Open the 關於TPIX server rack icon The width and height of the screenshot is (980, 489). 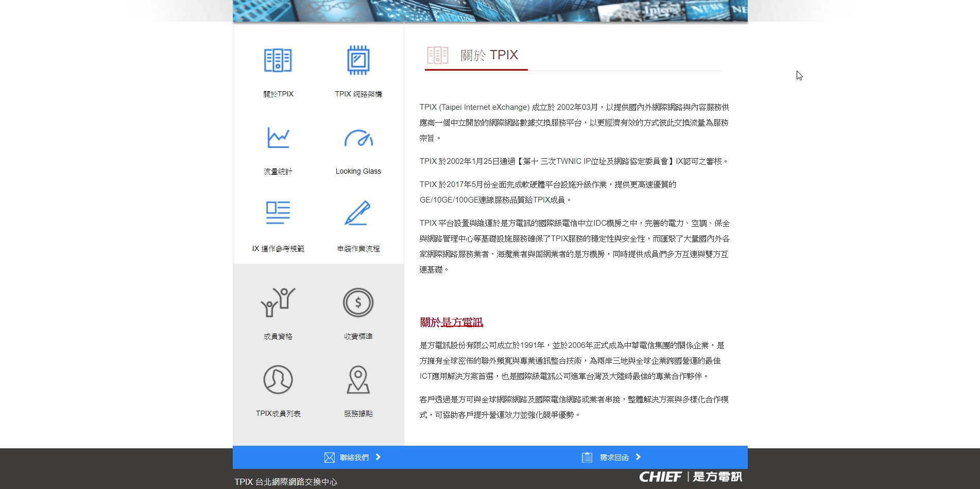pyautogui.click(x=278, y=60)
